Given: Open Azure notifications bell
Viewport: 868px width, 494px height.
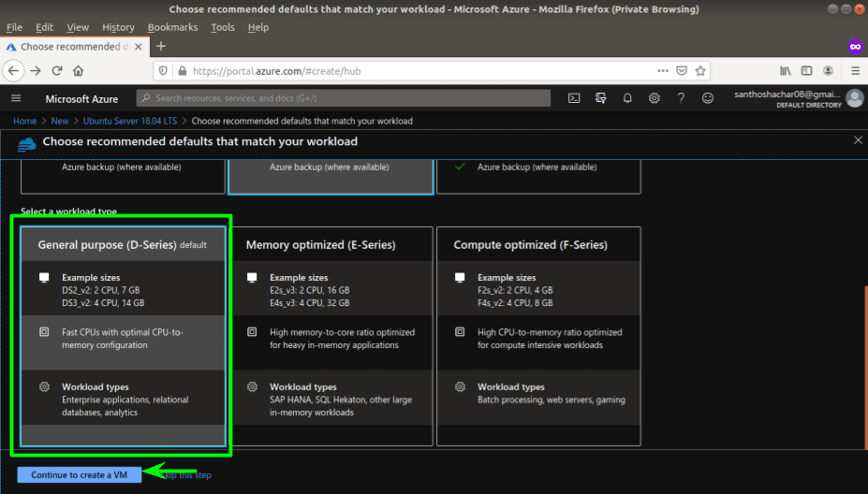Looking at the screenshot, I should [627, 98].
